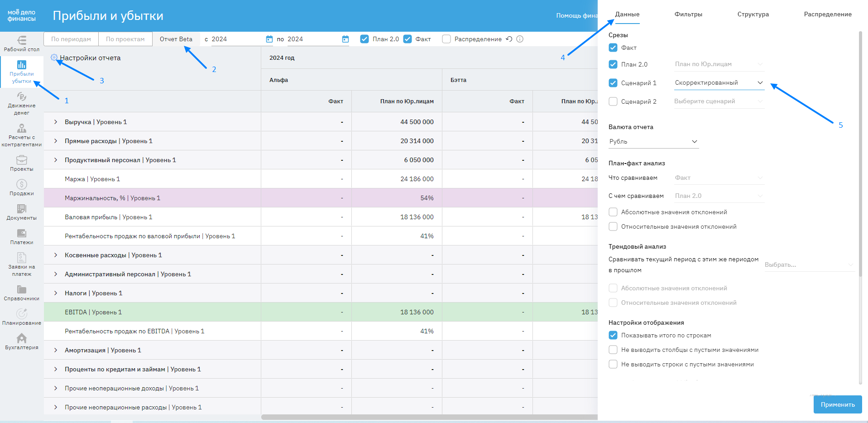This screenshot has height=423, width=868.
Task: Switch to the Структура tab
Action: pos(753,14)
